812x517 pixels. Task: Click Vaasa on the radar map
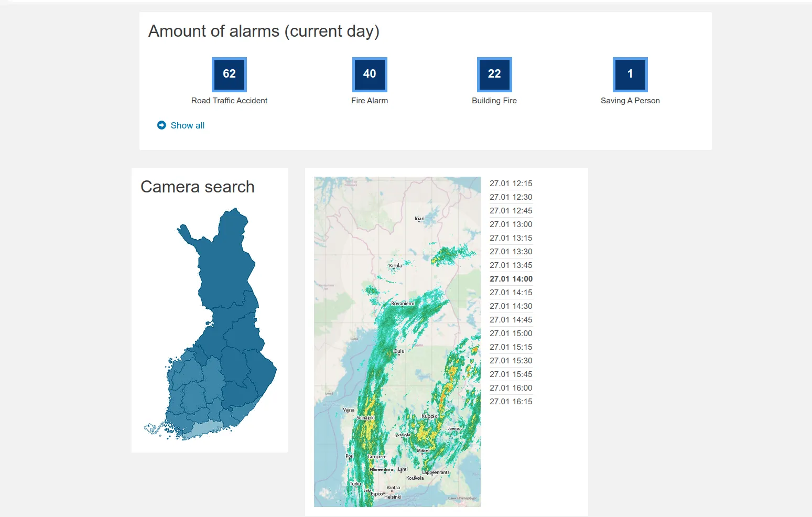pyautogui.click(x=349, y=410)
